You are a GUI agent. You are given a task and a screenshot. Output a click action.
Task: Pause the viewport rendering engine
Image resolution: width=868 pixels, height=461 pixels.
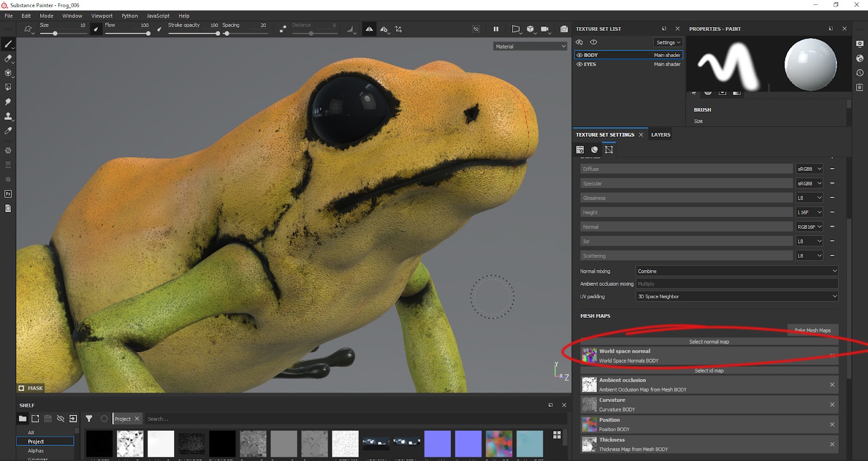[496, 29]
